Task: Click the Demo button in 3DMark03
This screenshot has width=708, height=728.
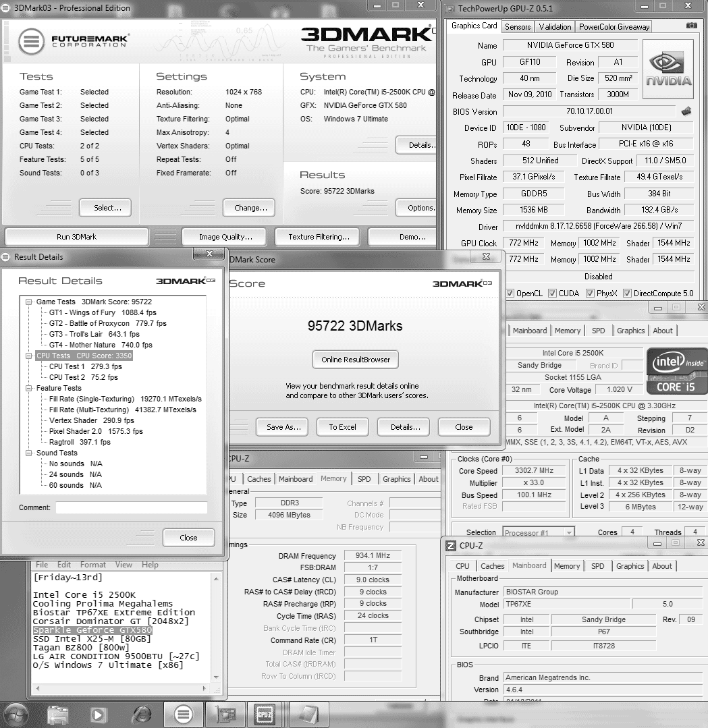Action: point(402,237)
